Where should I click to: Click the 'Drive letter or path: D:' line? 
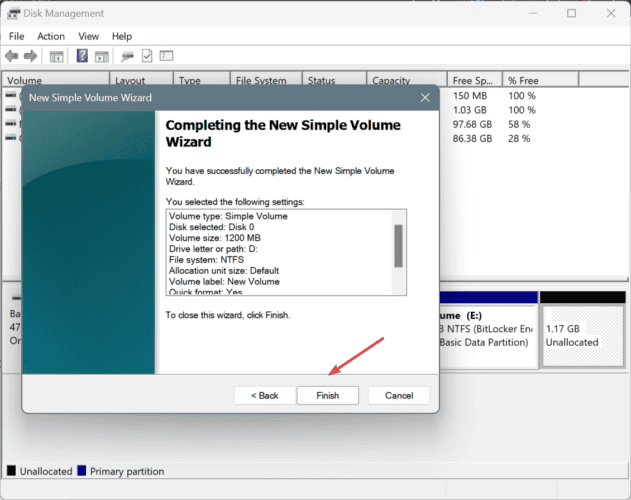(213, 249)
